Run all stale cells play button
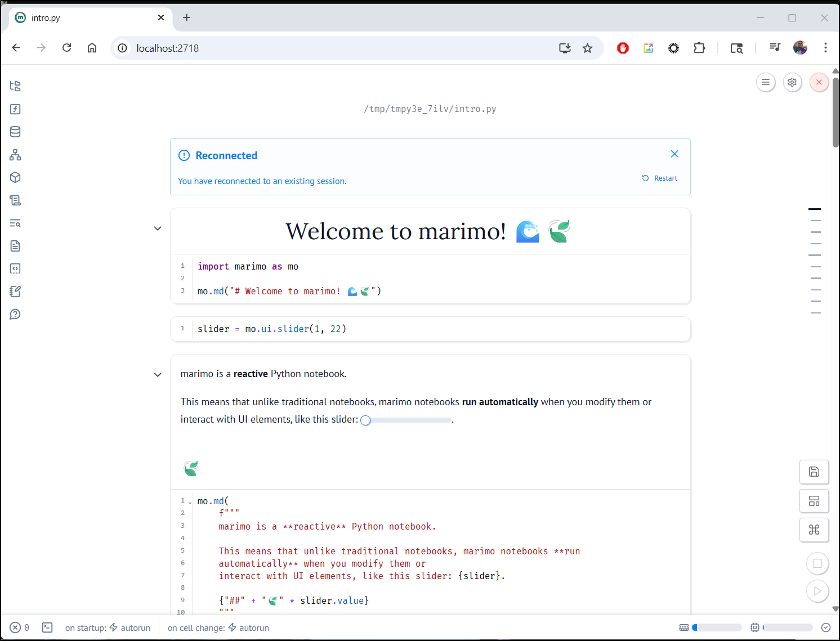Viewport: 840px width, 641px height. click(x=817, y=591)
